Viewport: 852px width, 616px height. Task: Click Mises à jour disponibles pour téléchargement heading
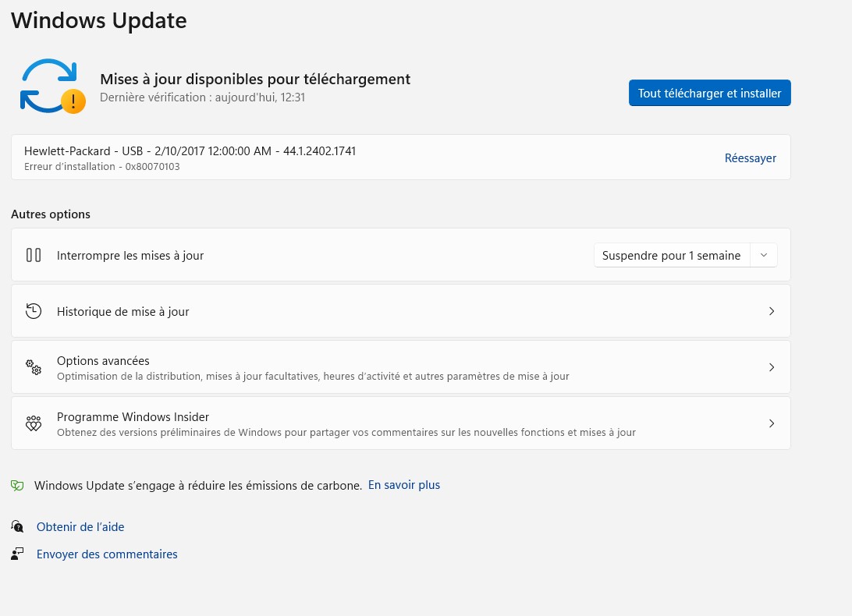255,80
